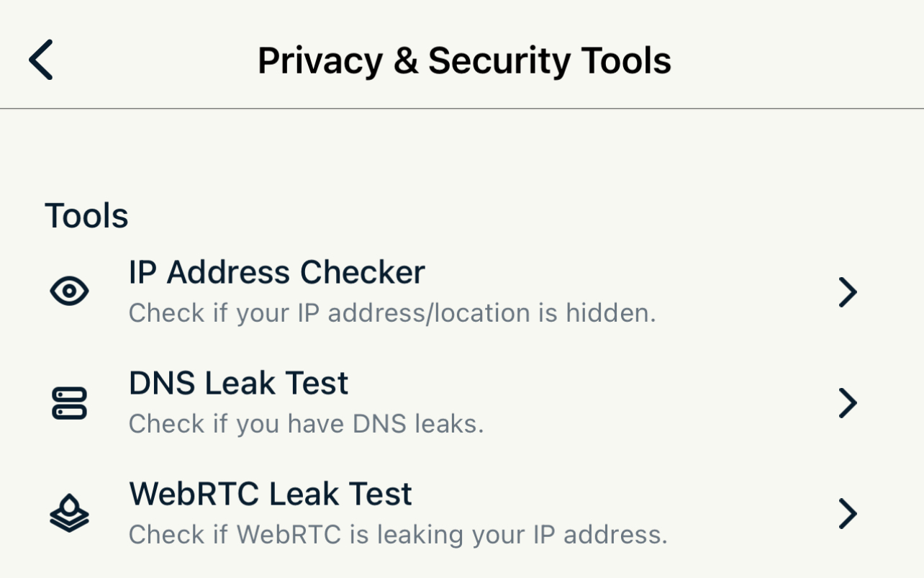Click 'Check if your IP address/location is hidden.' text
The image size is (924, 578).
(x=392, y=313)
